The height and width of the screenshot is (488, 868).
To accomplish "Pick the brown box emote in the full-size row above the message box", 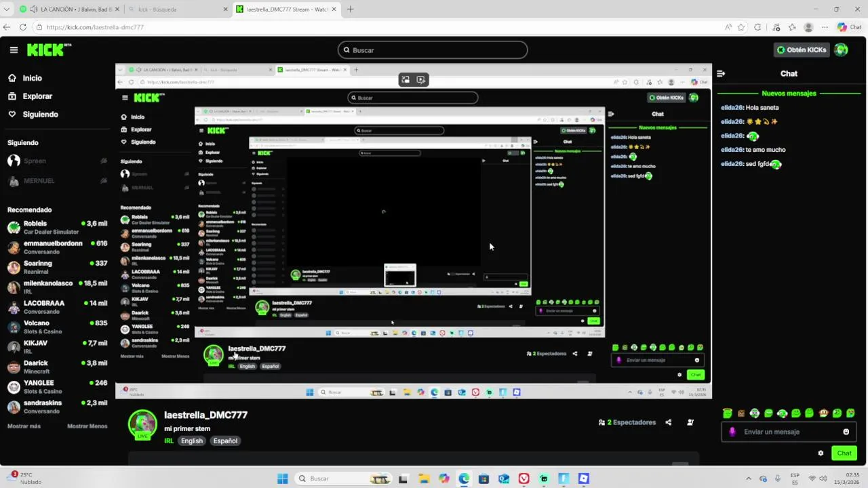I will (x=741, y=413).
